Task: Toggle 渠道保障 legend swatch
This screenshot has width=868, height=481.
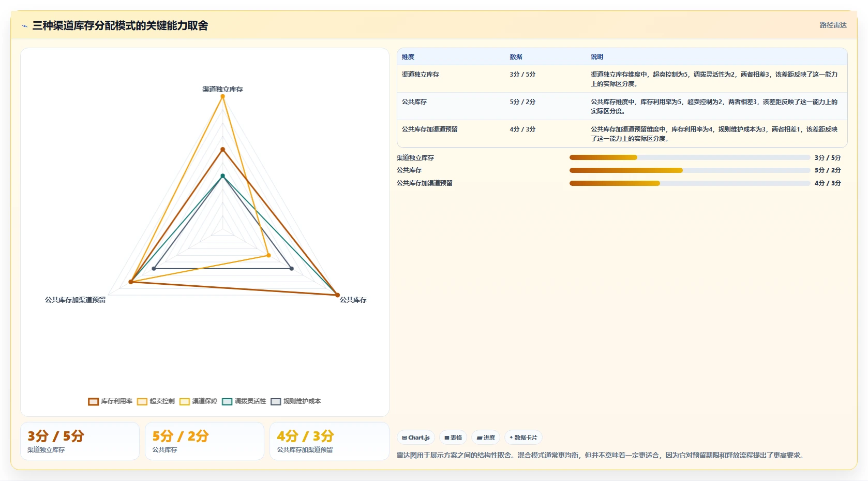Action: (185, 401)
